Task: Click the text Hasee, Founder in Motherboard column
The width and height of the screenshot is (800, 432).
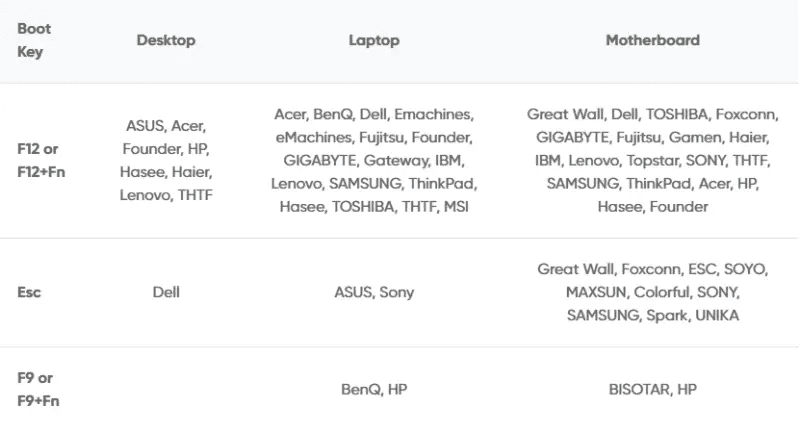Action: [653, 207]
